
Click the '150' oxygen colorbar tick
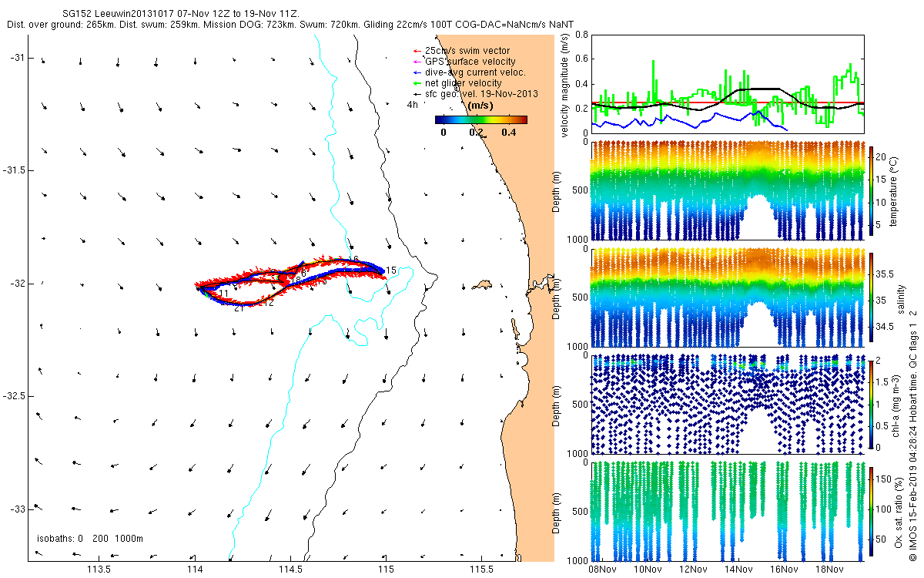click(x=885, y=478)
